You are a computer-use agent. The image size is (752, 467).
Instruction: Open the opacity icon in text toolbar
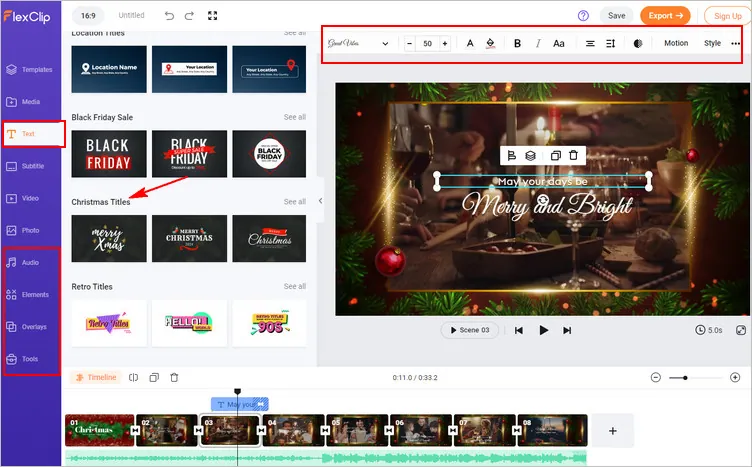pos(638,43)
